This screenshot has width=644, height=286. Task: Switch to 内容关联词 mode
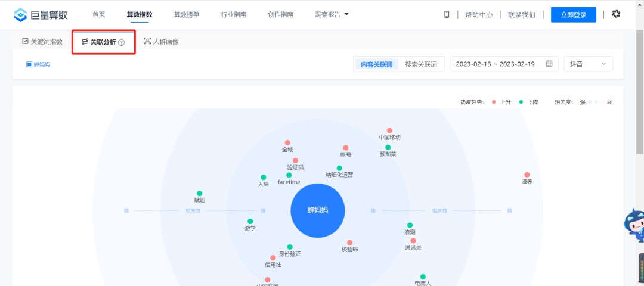click(377, 64)
